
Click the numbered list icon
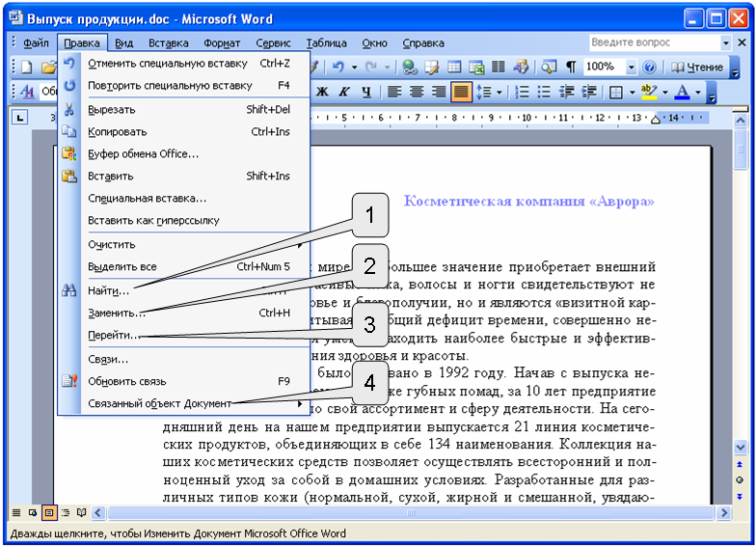tap(522, 92)
